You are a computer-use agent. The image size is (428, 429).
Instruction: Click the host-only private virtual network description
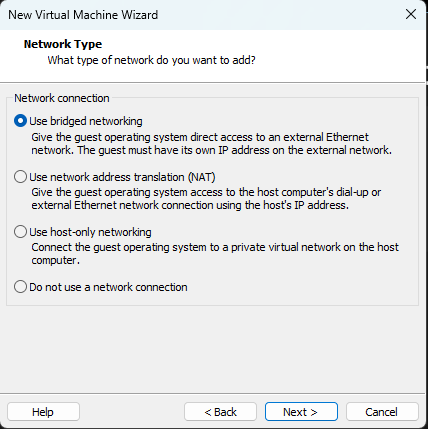(215, 254)
